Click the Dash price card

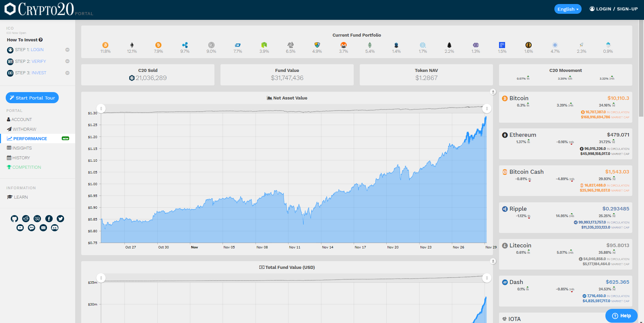[565, 291]
